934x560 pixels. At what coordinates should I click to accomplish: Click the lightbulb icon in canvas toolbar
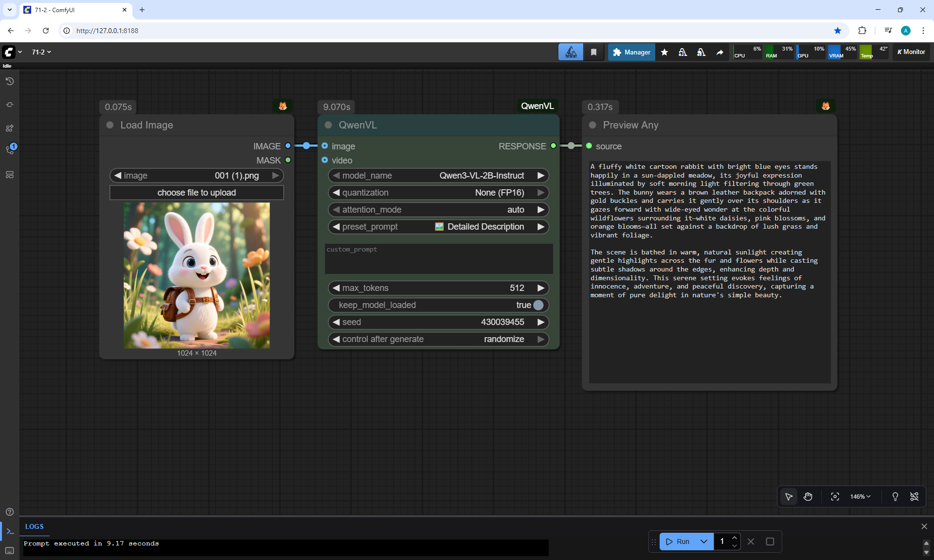[895, 497]
